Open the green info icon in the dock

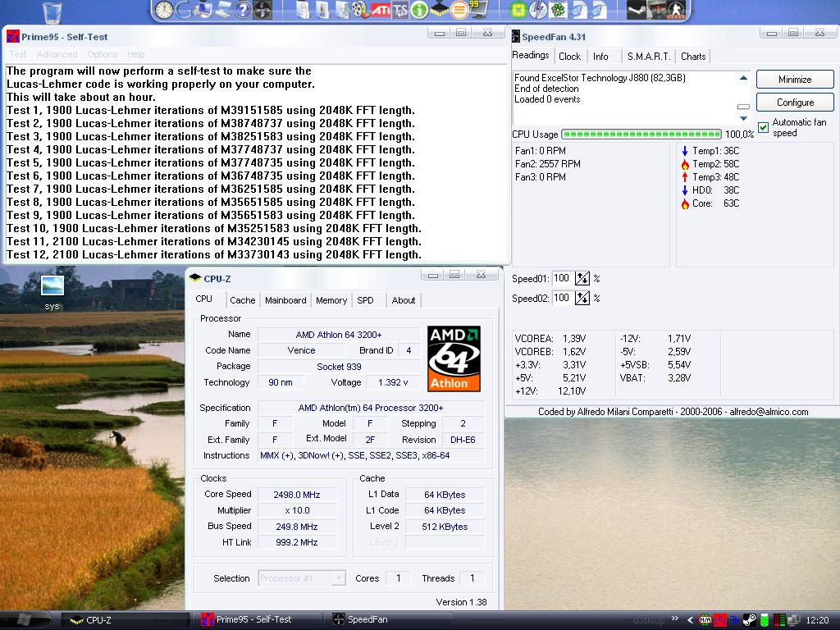[419, 10]
